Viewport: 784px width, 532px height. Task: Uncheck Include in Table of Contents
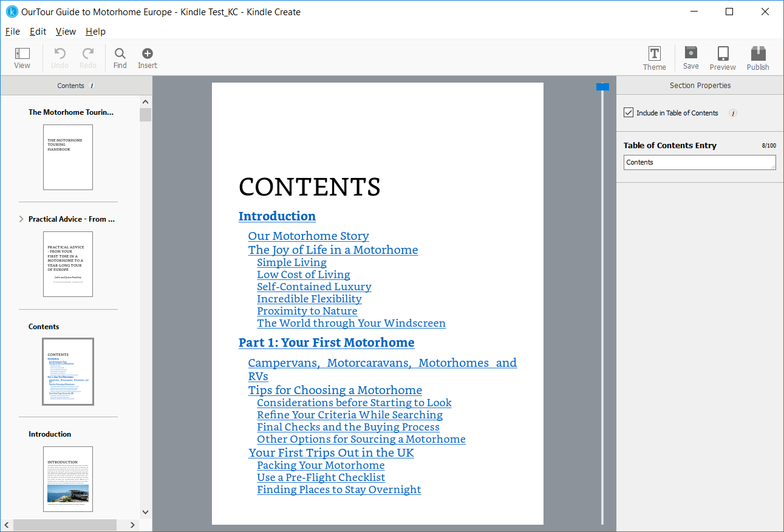pyautogui.click(x=628, y=112)
